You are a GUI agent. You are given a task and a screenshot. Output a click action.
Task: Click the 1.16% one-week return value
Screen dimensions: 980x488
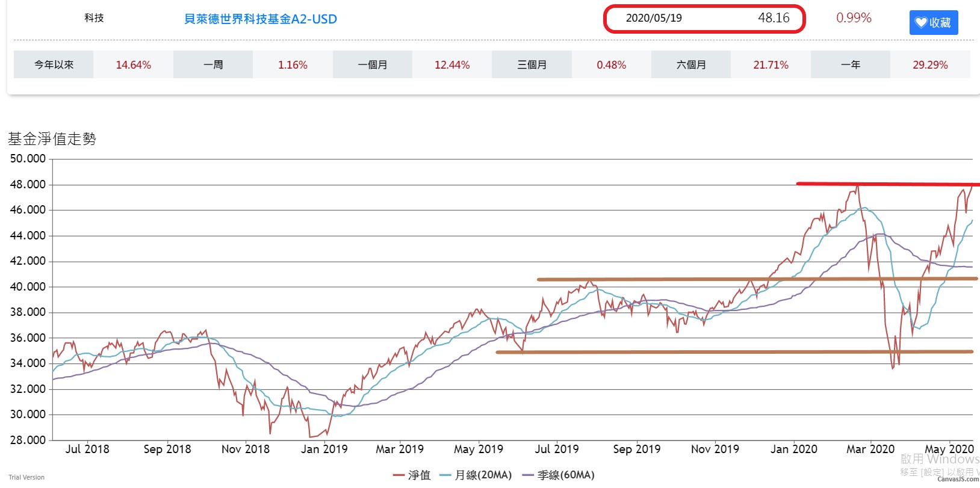(x=293, y=64)
